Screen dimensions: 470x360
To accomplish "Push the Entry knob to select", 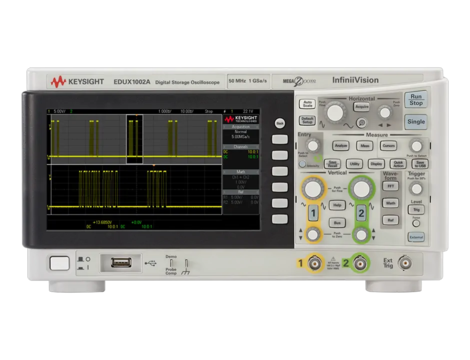I will point(313,146).
